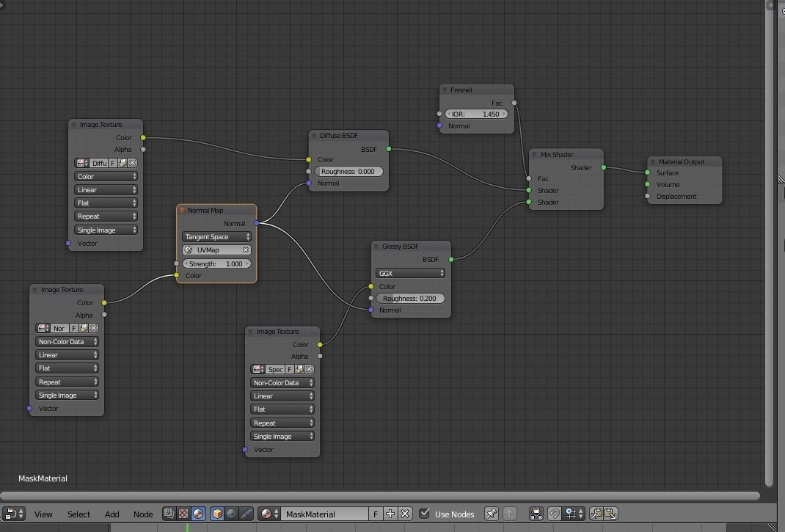Screen dimensions: 785x532
Task: Open Non-Color Data dropdown in Spec texture
Action: click(x=282, y=383)
